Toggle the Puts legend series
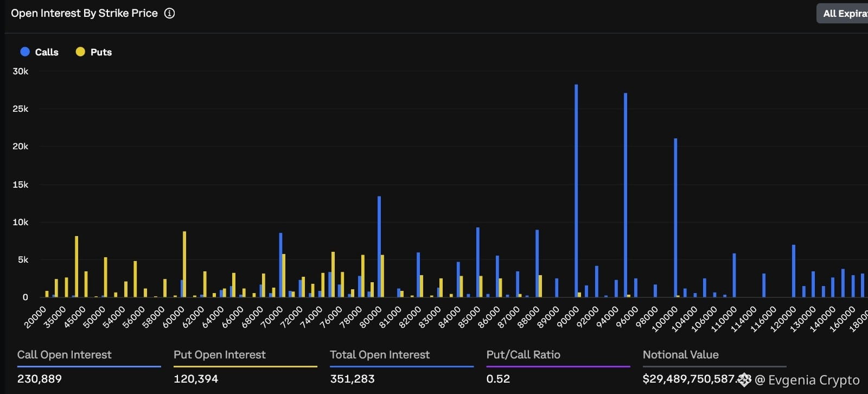The height and width of the screenshot is (394, 868). point(94,52)
